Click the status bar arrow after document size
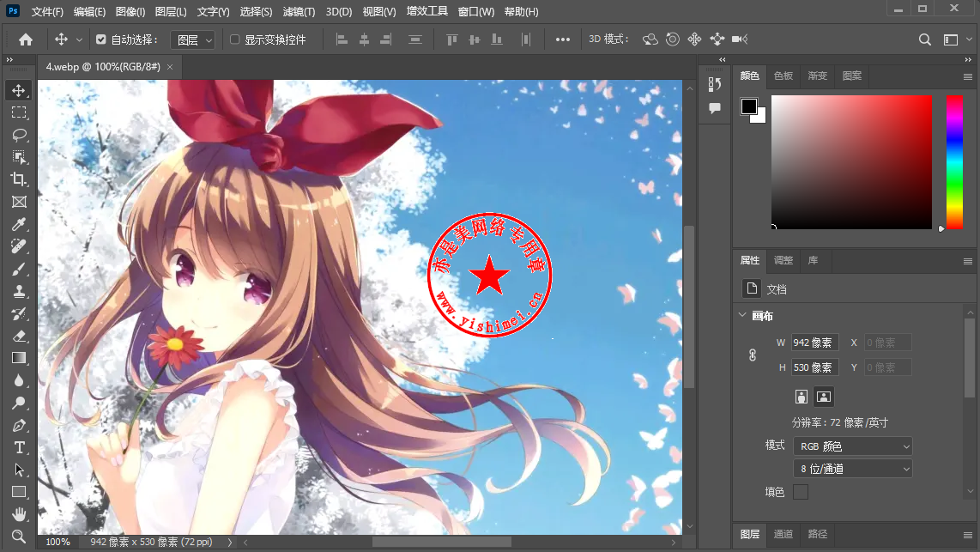 pyautogui.click(x=229, y=542)
